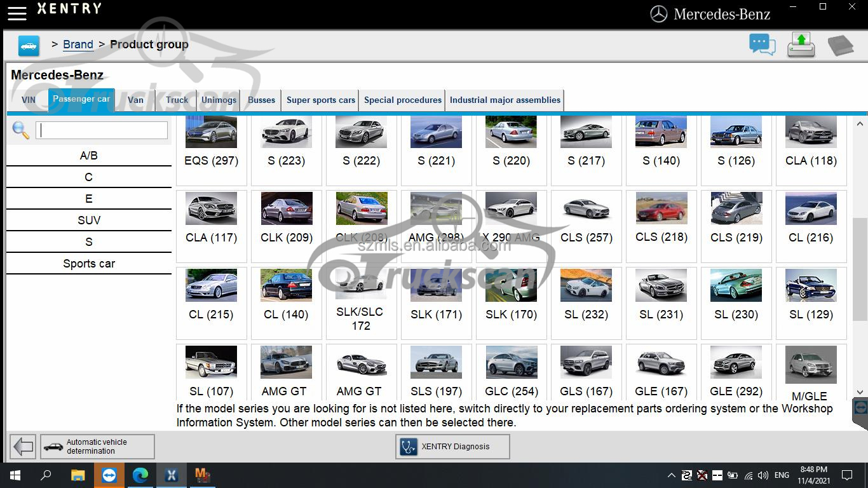Open the Unimogs tab

pyautogui.click(x=219, y=100)
